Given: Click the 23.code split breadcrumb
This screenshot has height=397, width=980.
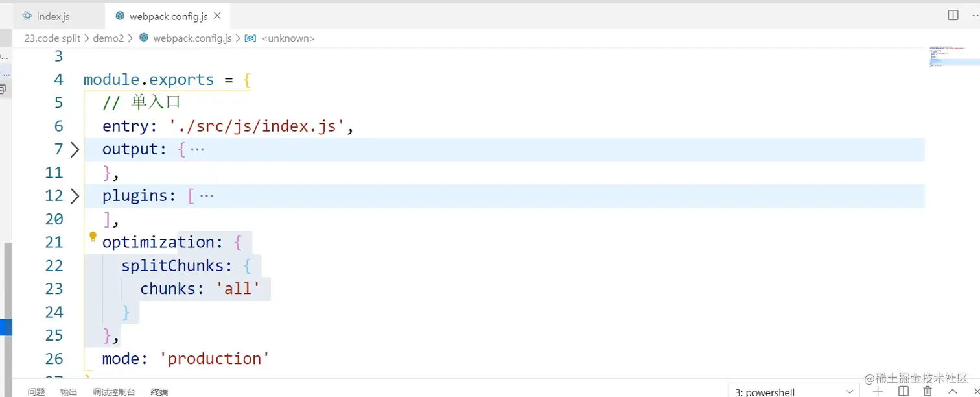Looking at the screenshot, I should [x=52, y=38].
